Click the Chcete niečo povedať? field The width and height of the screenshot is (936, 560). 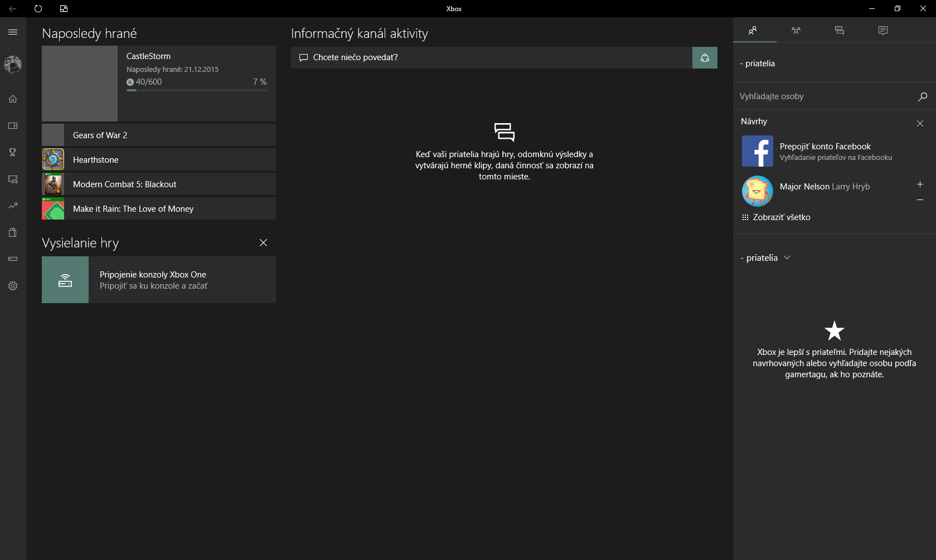[491, 57]
